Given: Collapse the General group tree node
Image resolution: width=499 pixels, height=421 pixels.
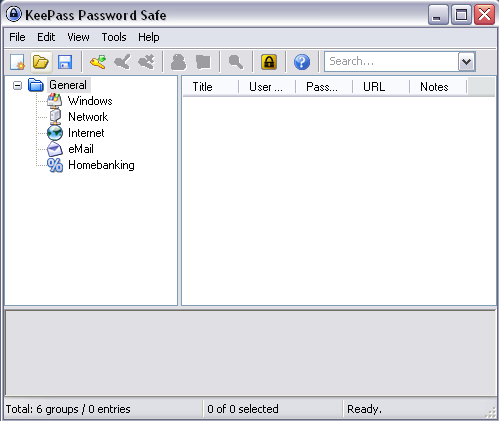Looking at the screenshot, I should [x=17, y=86].
